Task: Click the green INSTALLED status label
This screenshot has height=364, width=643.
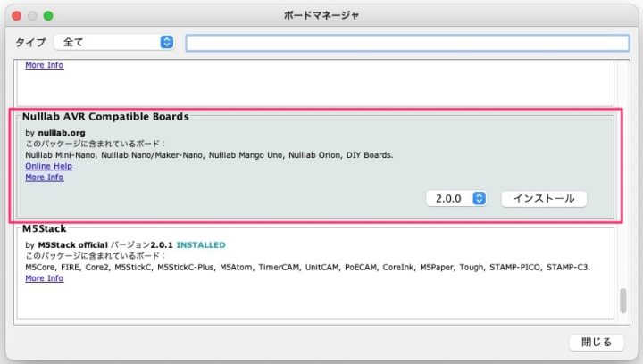Action: coord(201,244)
